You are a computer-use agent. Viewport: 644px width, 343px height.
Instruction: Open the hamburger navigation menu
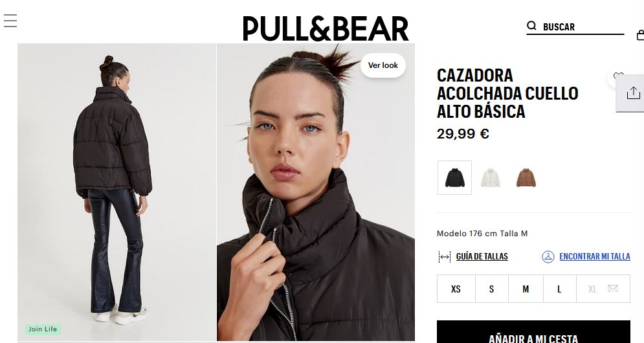click(10, 21)
